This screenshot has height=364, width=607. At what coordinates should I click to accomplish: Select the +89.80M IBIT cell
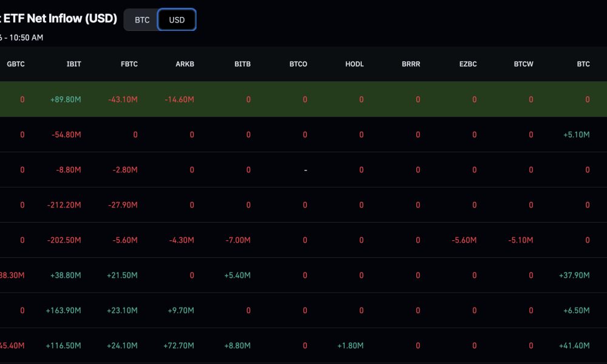click(x=66, y=99)
